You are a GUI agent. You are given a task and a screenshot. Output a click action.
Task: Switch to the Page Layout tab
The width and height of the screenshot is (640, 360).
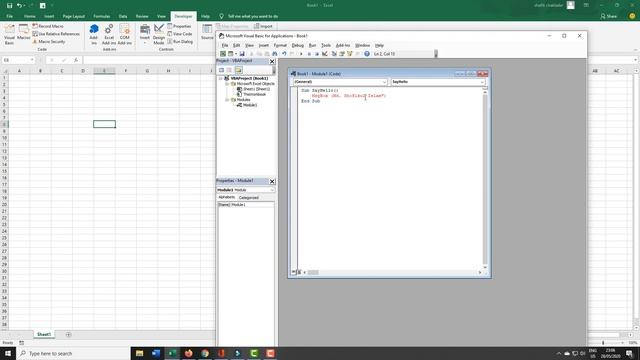click(x=73, y=16)
